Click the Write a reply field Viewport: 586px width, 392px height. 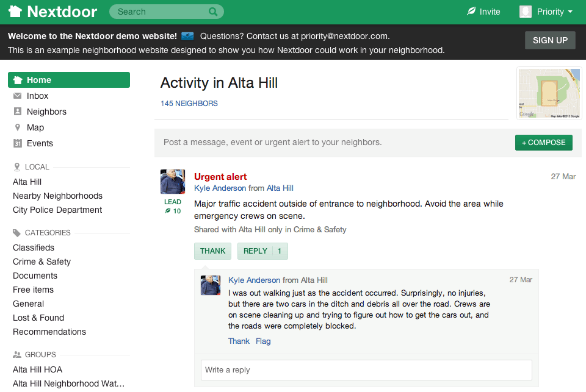[366, 370]
